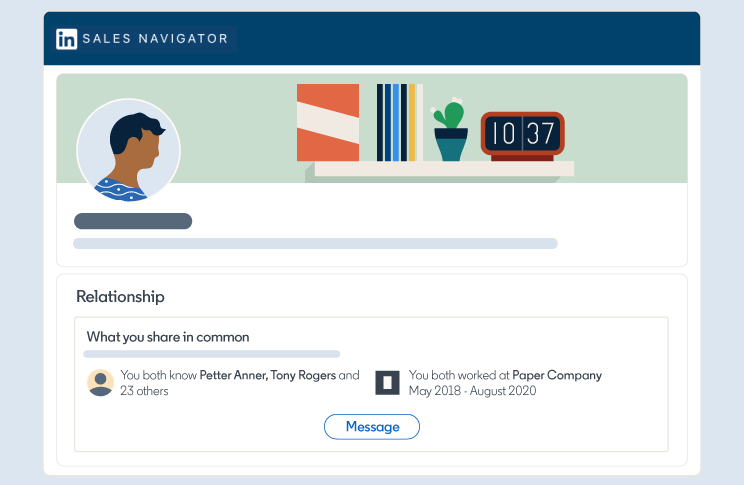Click the profile avatar picture
The image size is (744, 485).
pos(128,151)
